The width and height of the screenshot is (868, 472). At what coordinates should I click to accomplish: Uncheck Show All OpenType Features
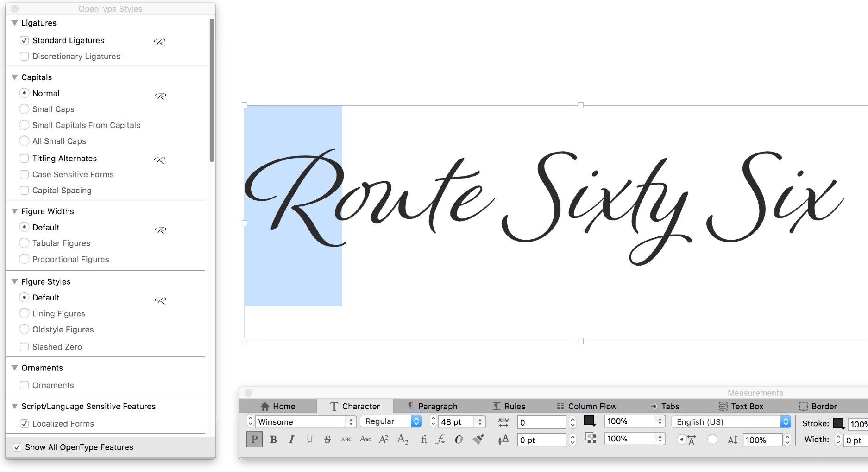[x=17, y=447]
